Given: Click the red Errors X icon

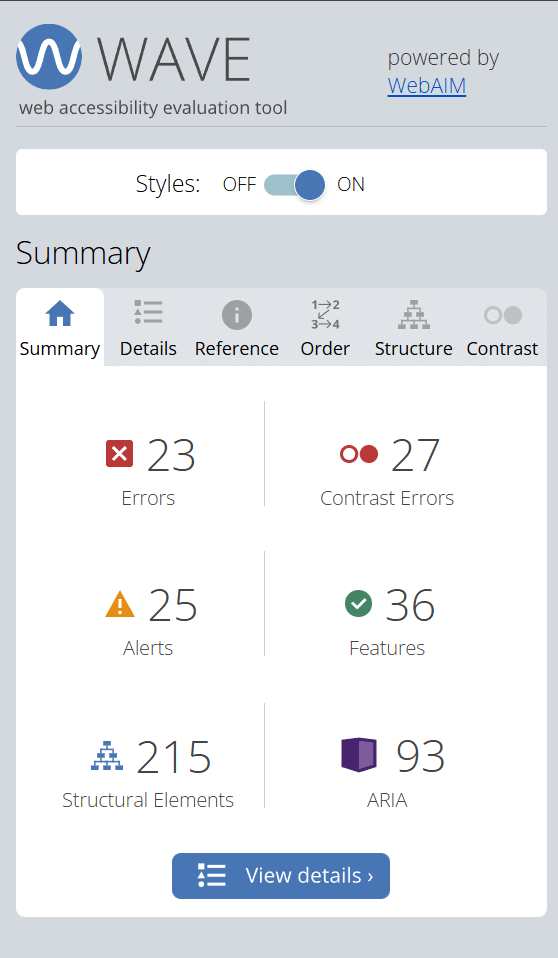Looking at the screenshot, I should pos(119,454).
